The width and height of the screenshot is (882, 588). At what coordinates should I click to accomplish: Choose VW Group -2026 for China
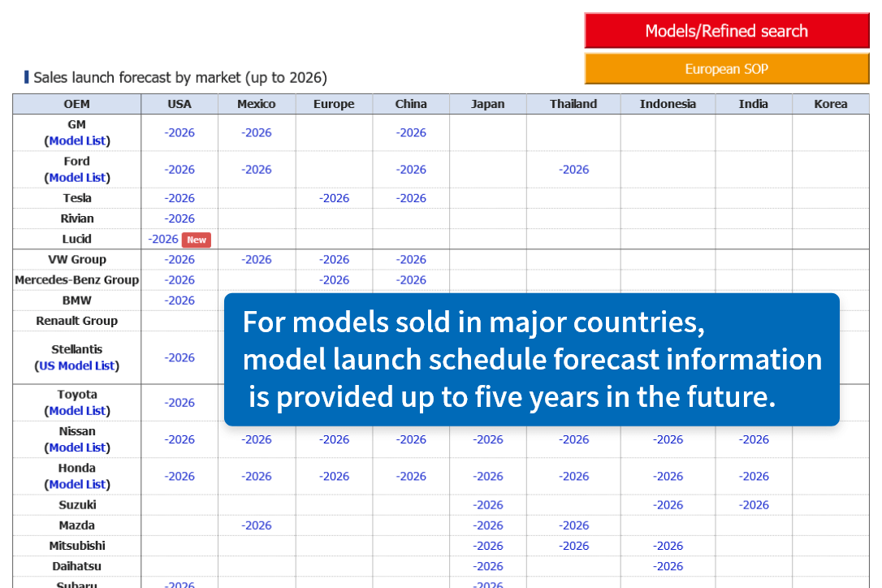[411, 259]
